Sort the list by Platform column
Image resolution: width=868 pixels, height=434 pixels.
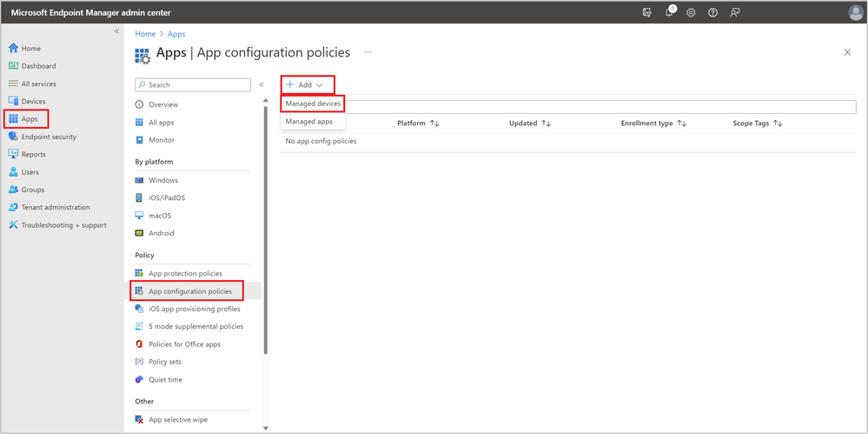[418, 124]
